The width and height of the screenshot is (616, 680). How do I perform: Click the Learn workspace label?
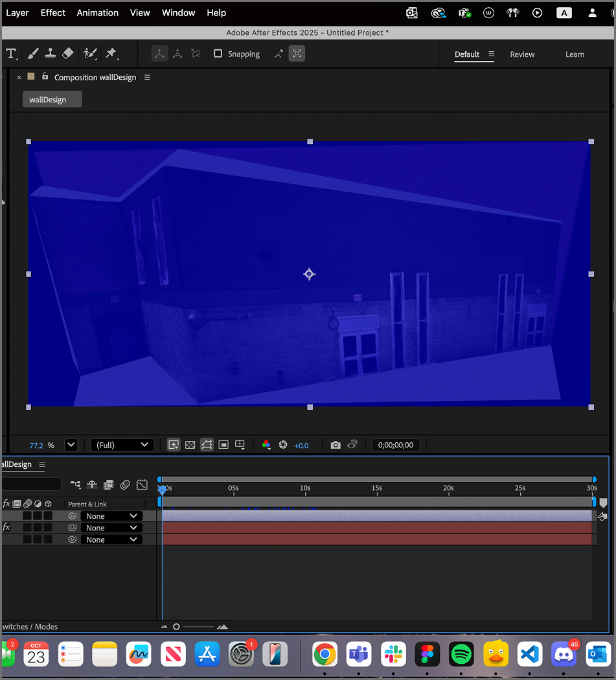point(575,54)
